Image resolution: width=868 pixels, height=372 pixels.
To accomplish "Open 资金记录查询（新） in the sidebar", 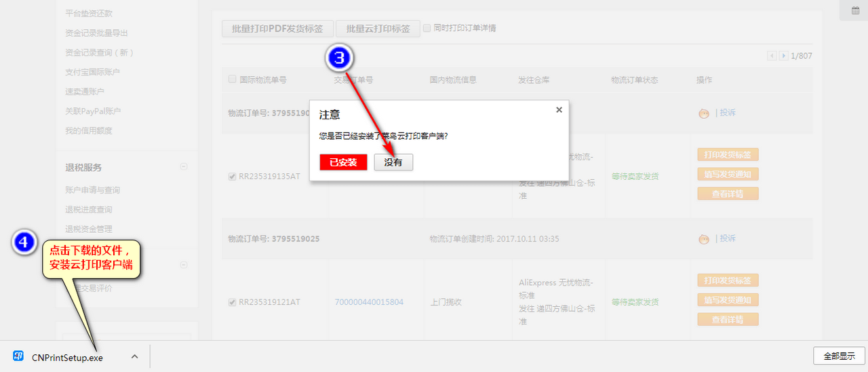I will [100, 52].
